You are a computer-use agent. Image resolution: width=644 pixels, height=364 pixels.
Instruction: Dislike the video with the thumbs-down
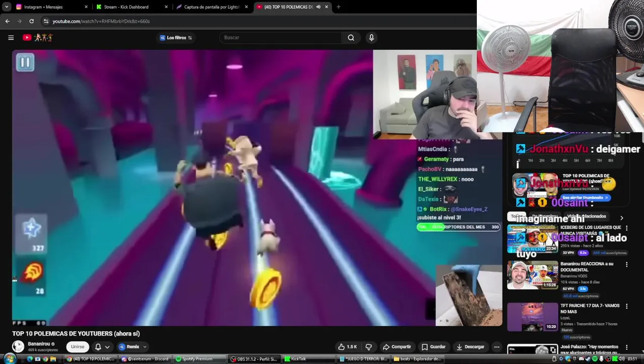point(369,347)
